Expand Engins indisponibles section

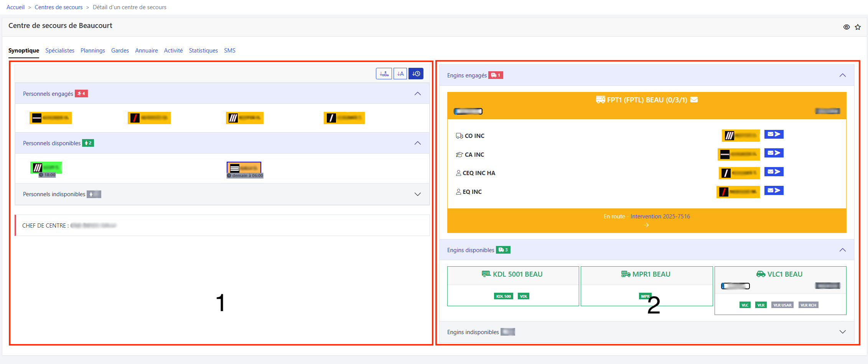[842, 332]
